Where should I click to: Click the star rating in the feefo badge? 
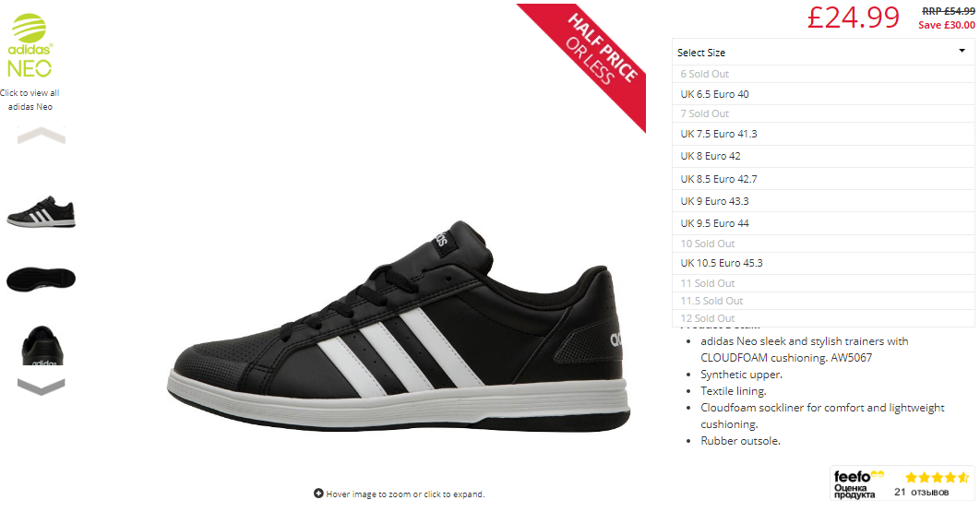pos(937,478)
